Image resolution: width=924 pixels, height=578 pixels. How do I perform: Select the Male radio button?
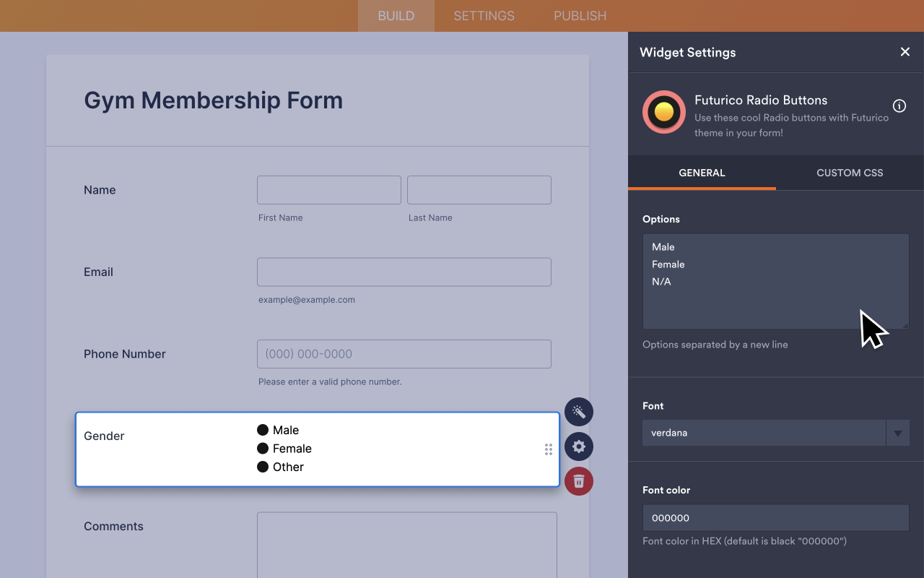263,429
